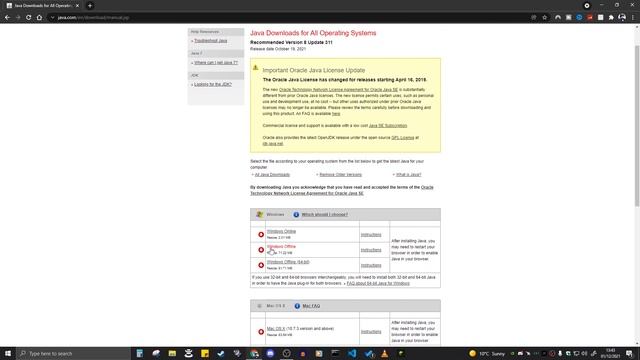Open the browser home page
640x360 pixels.
39,18
